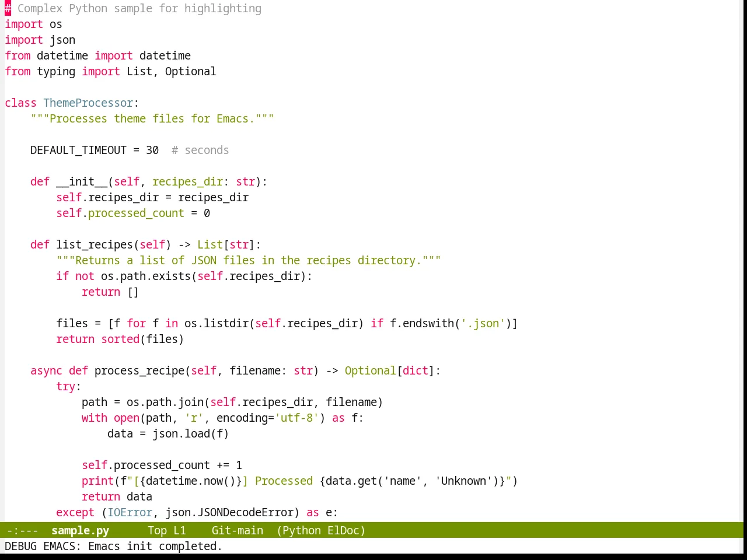Click the Top position indicator in mode line
This screenshot has height=560, width=747.
157,530
